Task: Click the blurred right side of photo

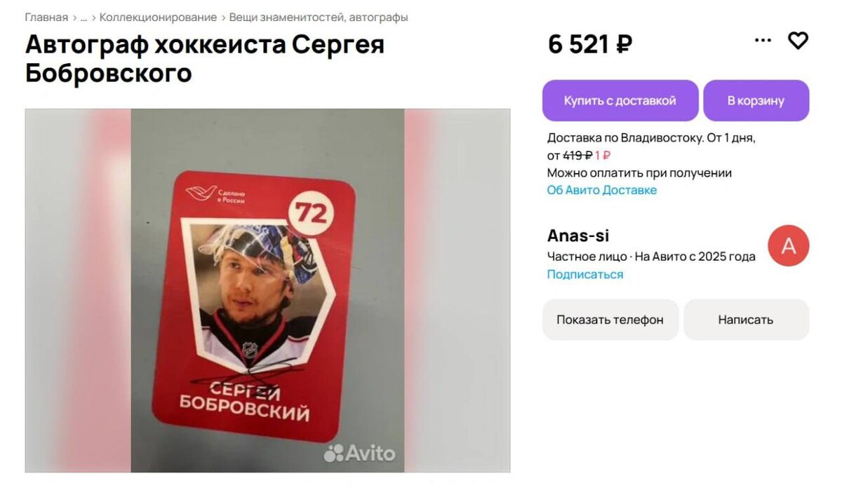Action: pos(457,290)
